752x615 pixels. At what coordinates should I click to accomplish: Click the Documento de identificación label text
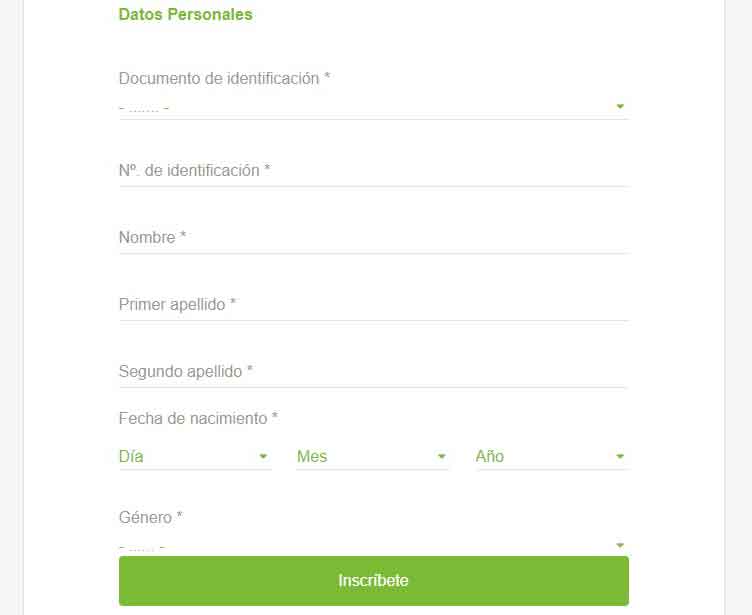pos(224,78)
